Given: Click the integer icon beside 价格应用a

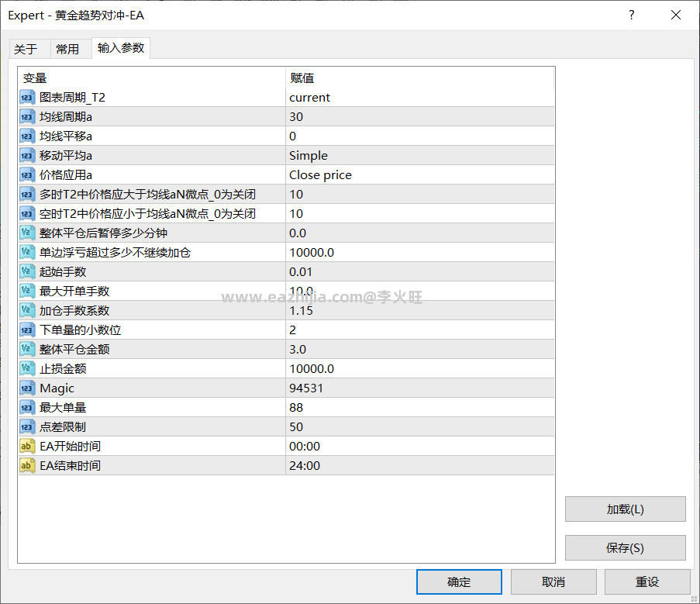Looking at the screenshot, I should [x=27, y=175].
